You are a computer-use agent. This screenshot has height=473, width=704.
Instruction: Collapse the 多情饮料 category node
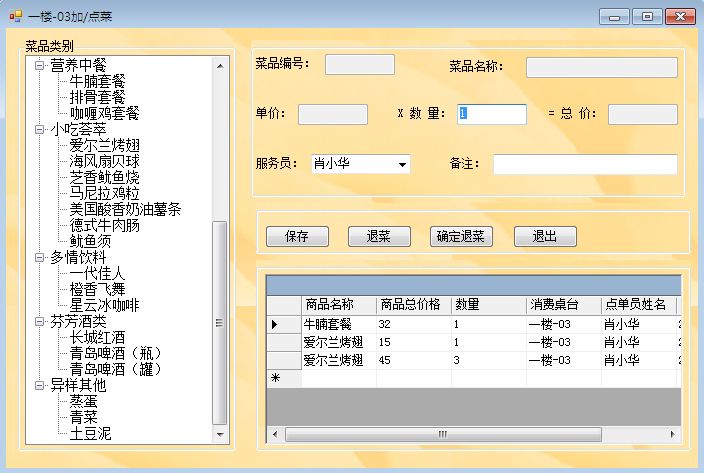[x=40, y=258]
